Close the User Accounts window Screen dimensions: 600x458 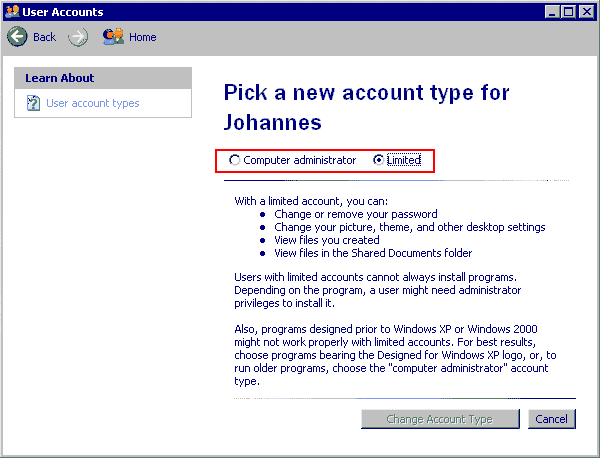tap(587, 12)
